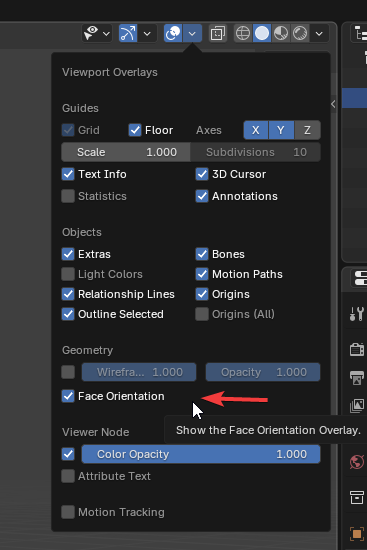Screen dimensions: 367x550
Task: Toggle the Show Overlays button
Action: [x=173, y=33]
